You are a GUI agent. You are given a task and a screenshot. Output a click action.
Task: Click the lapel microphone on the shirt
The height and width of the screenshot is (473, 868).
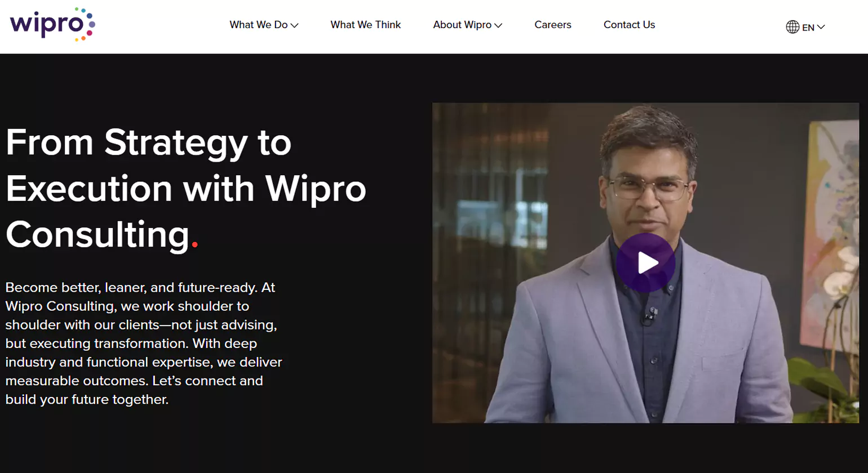tap(651, 314)
